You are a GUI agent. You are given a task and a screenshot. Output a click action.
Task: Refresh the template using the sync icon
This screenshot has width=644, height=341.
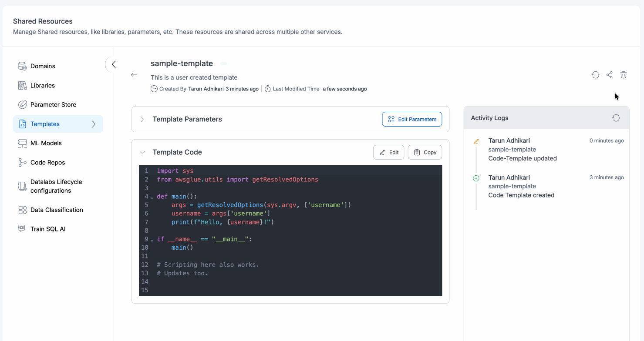tap(596, 75)
